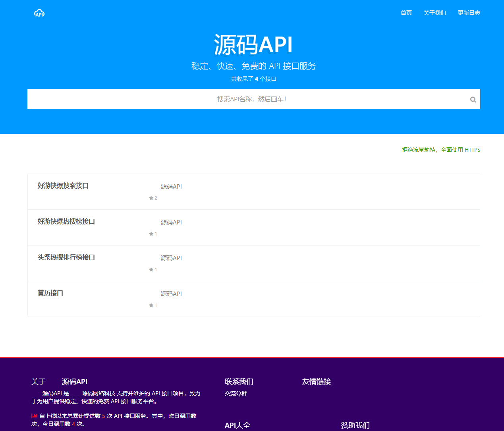
Task: Click the API cloud logo icon
Action: point(39,12)
